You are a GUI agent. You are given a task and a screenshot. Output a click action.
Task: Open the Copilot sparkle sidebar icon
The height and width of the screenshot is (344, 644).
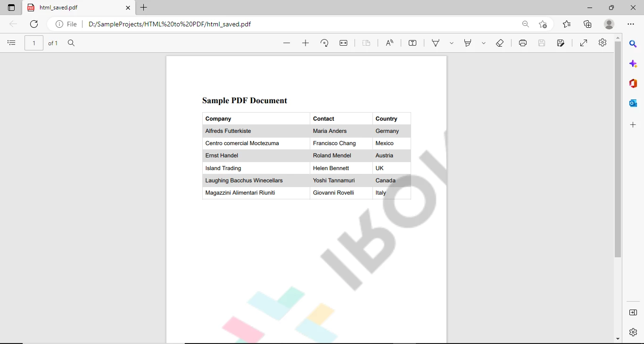[x=633, y=64]
